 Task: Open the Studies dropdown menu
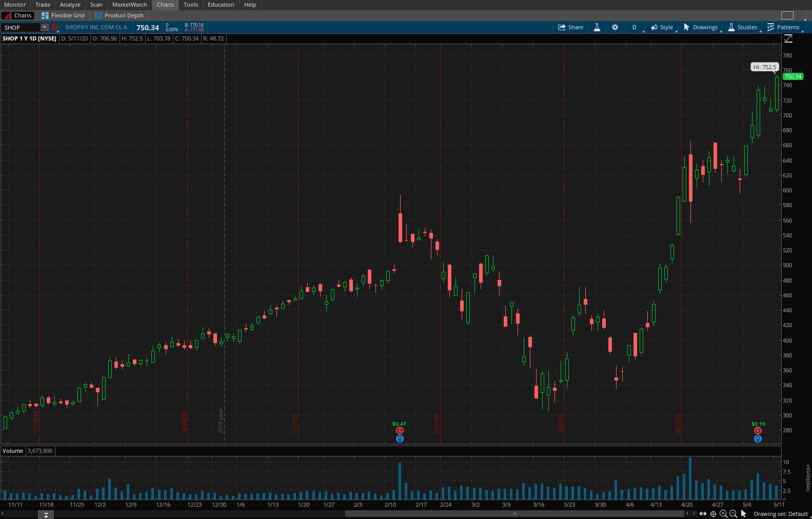point(742,27)
